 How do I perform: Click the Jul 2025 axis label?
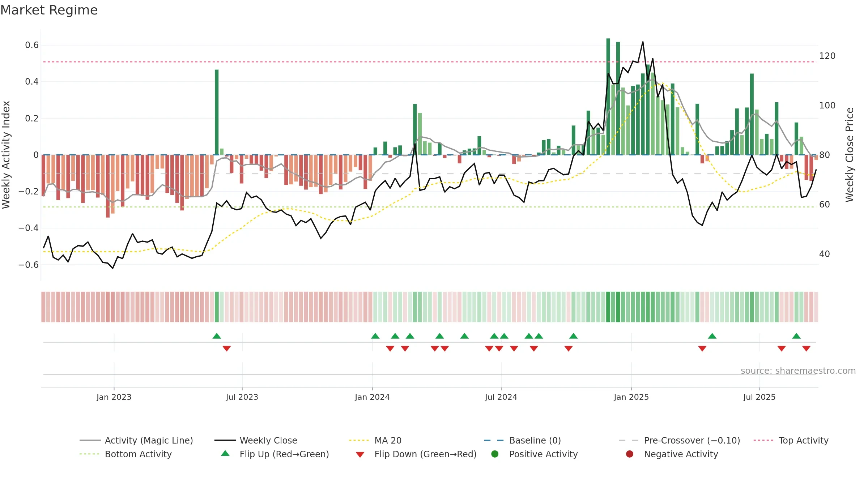click(x=759, y=397)
